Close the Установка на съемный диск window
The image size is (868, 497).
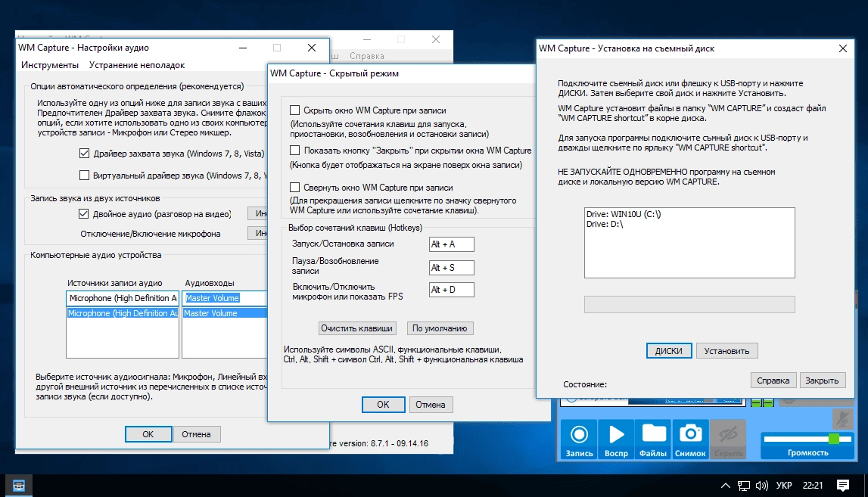(x=842, y=48)
